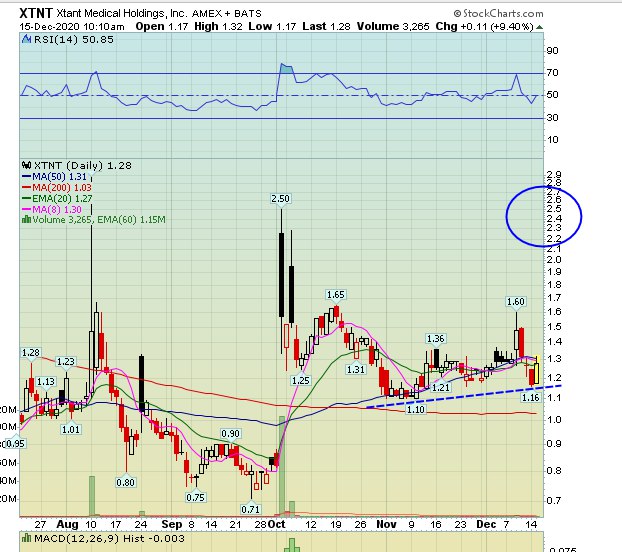Click the green up-triangle after Chg
Image resolution: width=622 pixels, height=552 pixels.
click(539, 27)
